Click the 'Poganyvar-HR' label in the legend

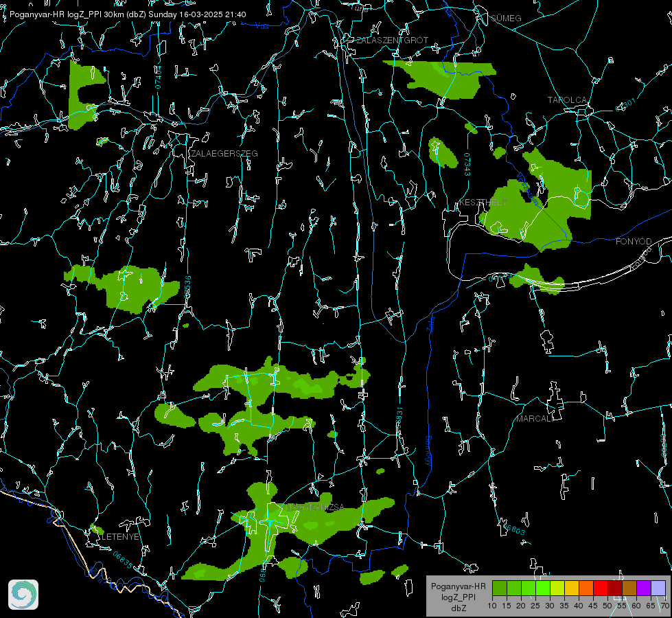458,586
